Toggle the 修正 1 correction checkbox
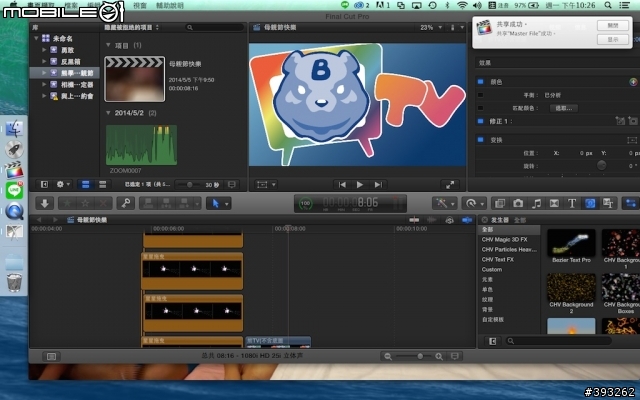This screenshot has height=400, width=640. (480, 121)
